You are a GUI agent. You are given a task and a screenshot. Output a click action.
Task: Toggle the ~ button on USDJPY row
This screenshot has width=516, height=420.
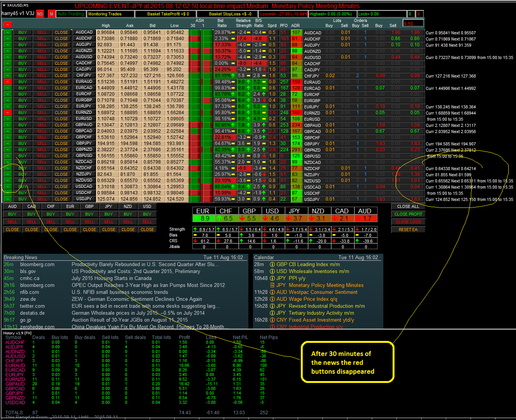7,199
